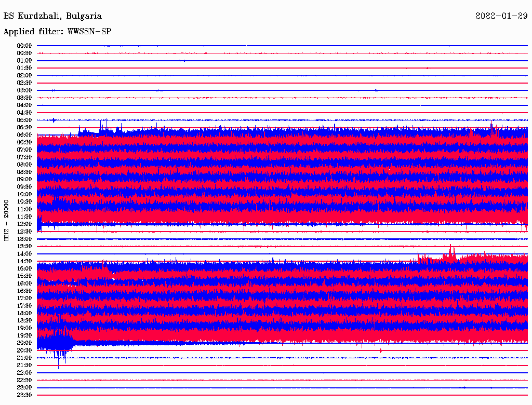Select the 20:30 time label
This screenshot has height=405, width=532.
pyautogui.click(x=24, y=350)
